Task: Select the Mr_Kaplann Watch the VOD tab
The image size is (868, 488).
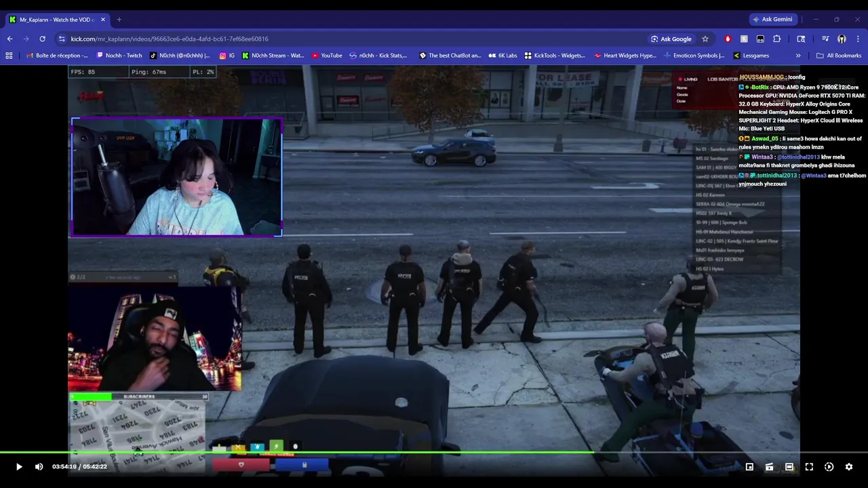Action: tap(57, 20)
